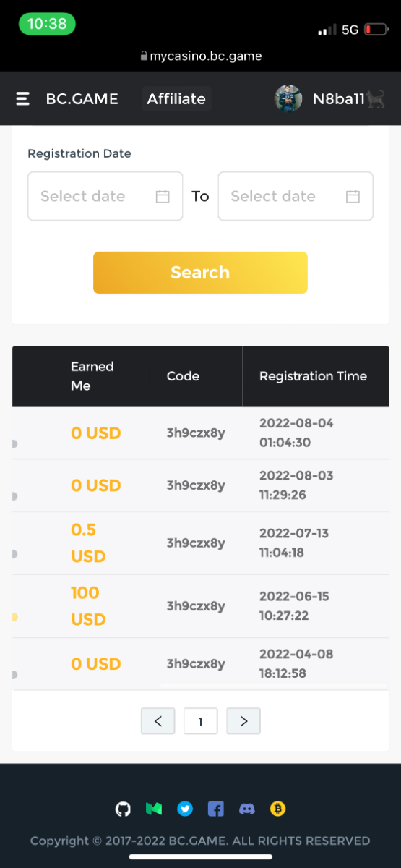
Task: Open the Twitter footer icon
Action: point(185,809)
